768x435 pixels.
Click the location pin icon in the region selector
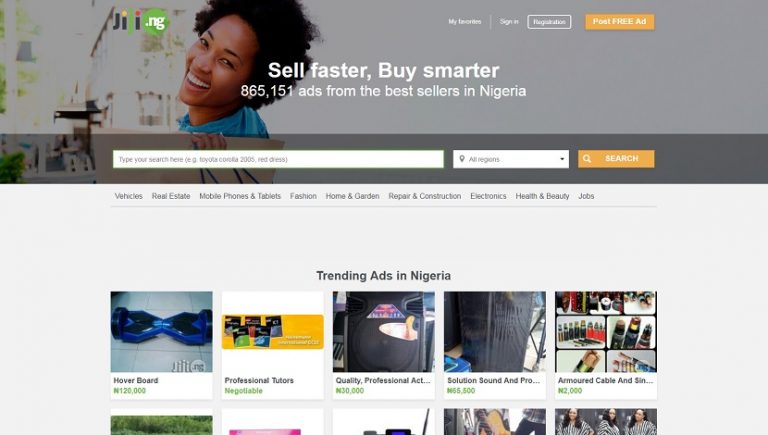[x=461, y=159]
